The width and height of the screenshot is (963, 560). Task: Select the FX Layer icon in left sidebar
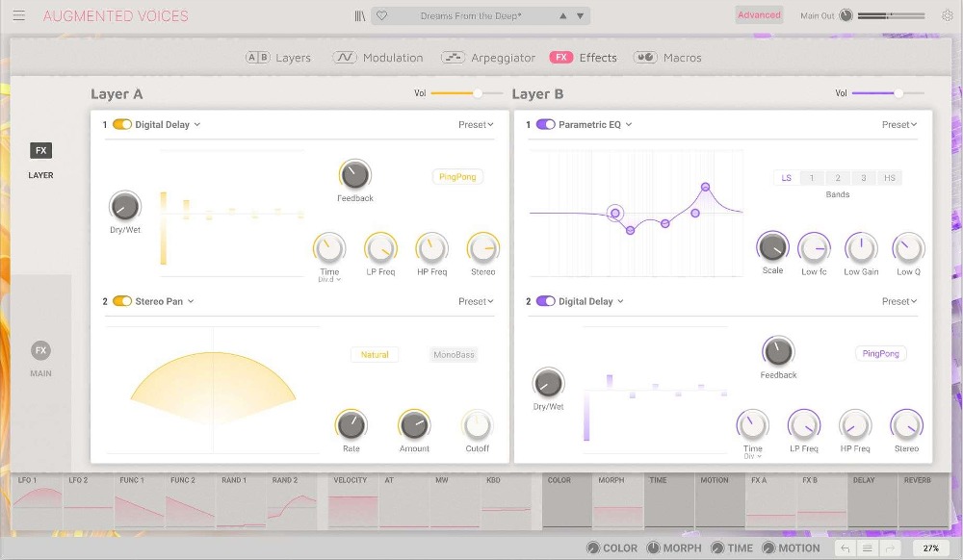(x=40, y=150)
